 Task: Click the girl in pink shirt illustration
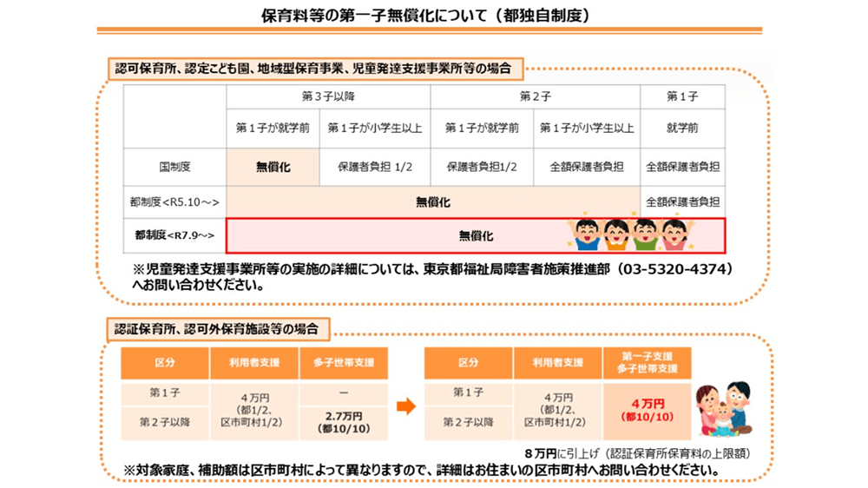tap(674, 234)
